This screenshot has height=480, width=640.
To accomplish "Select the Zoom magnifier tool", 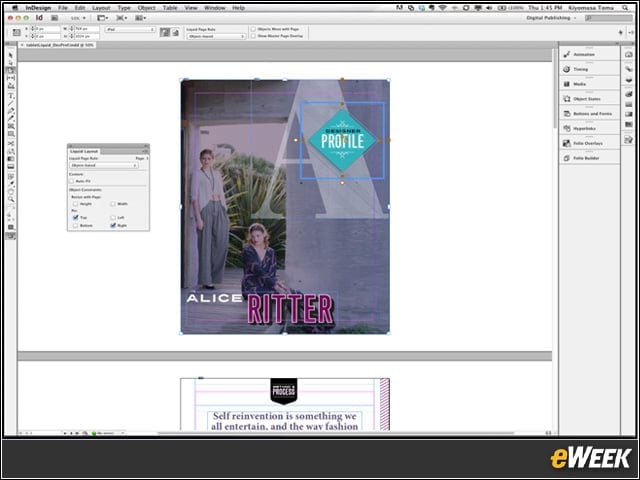I will (11, 199).
